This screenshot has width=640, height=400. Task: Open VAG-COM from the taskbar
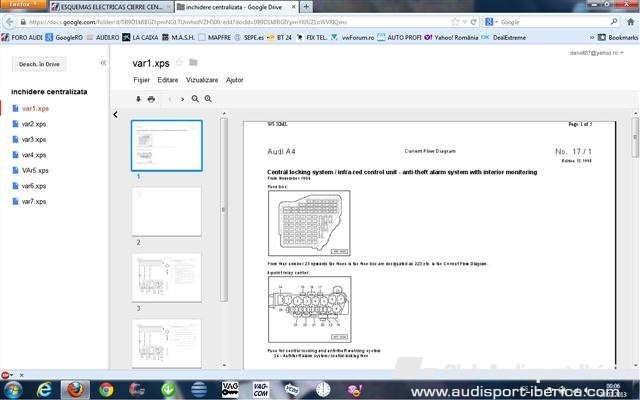click(x=260, y=390)
